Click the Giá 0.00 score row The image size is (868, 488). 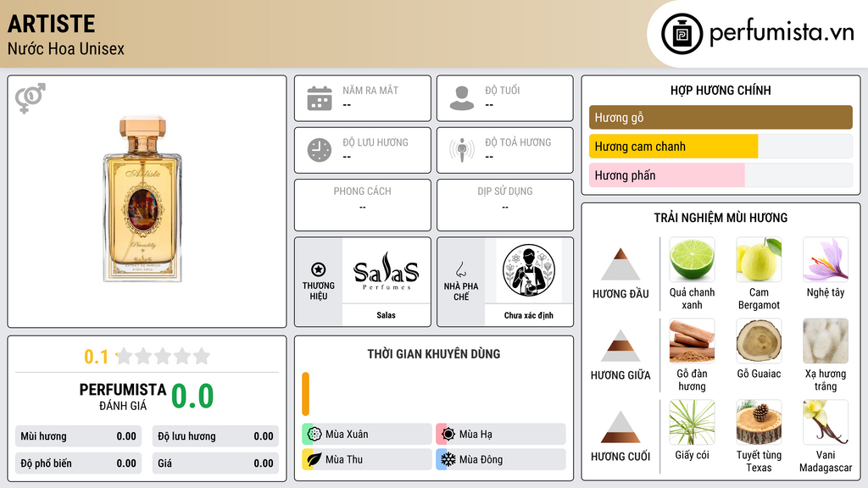215,463
